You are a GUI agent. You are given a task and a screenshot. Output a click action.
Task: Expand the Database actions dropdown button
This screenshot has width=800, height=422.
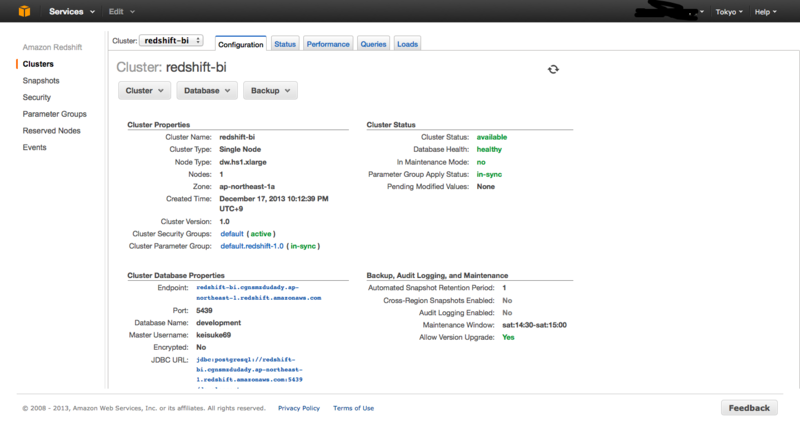(207, 90)
